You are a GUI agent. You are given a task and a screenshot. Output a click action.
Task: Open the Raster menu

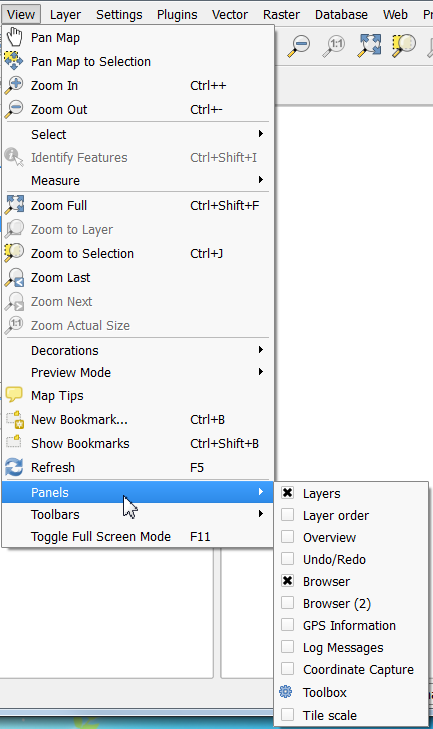[x=281, y=14]
